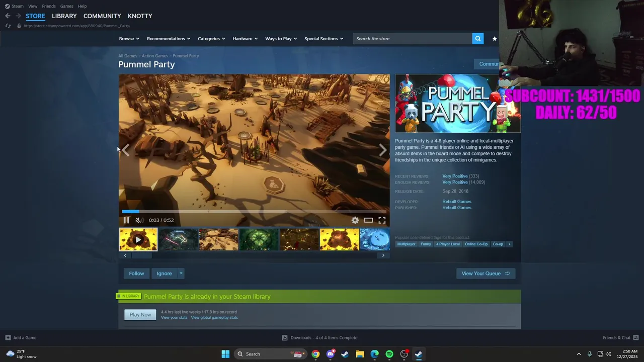
Task: Select the Multiplayer tag
Action: coord(406,244)
